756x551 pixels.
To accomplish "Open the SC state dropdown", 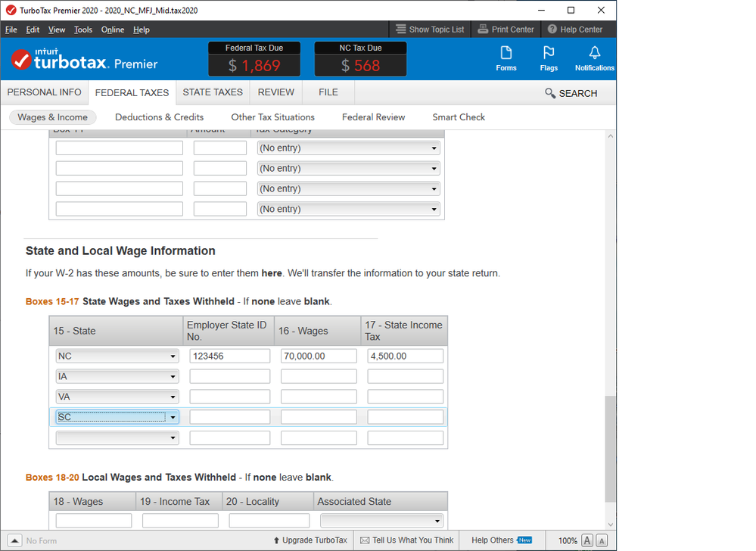I will coord(117,417).
